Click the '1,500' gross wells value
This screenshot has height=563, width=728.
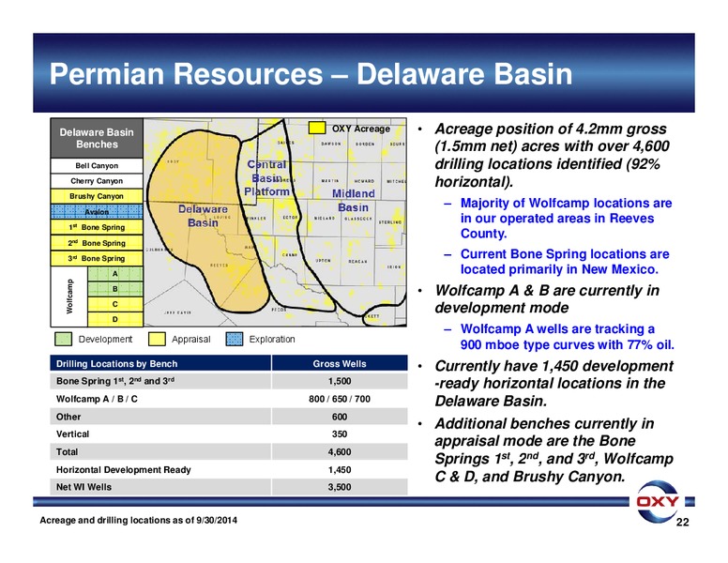coord(340,381)
